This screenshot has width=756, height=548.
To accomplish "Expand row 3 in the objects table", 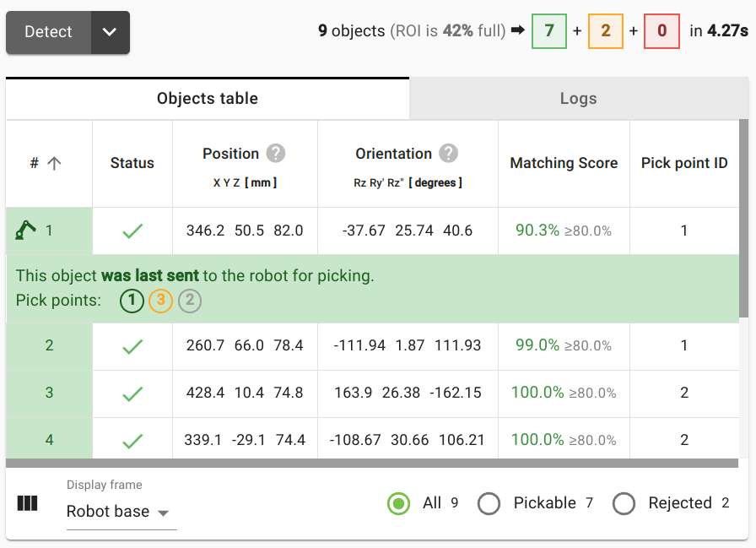I will [x=49, y=393].
